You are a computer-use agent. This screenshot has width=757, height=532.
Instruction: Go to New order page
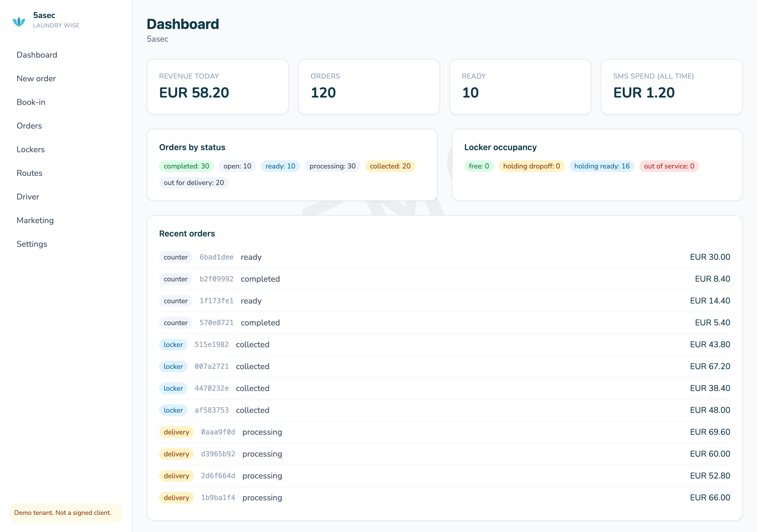click(x=36, y=78)
